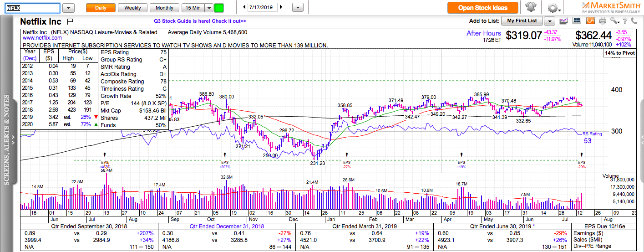Expand the Add to List dropdown arrow
644x252 pixels.
click(x=549, y=21)
